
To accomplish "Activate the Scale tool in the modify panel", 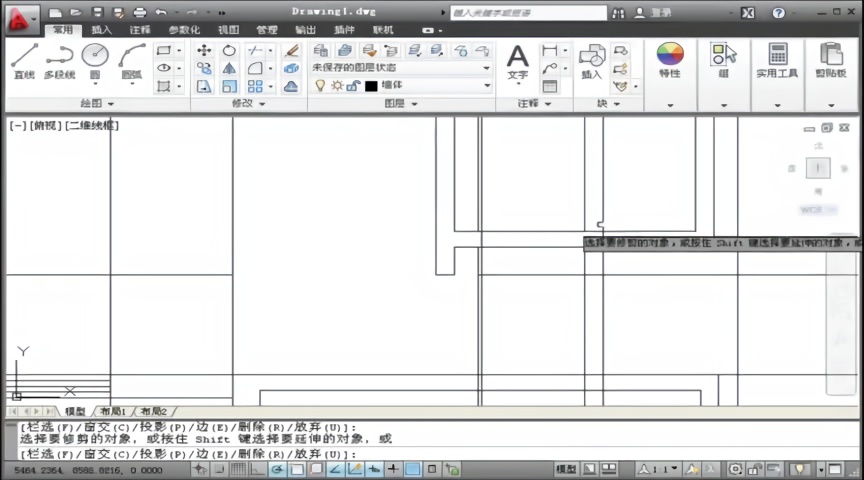I will click(x=229, y=86).
